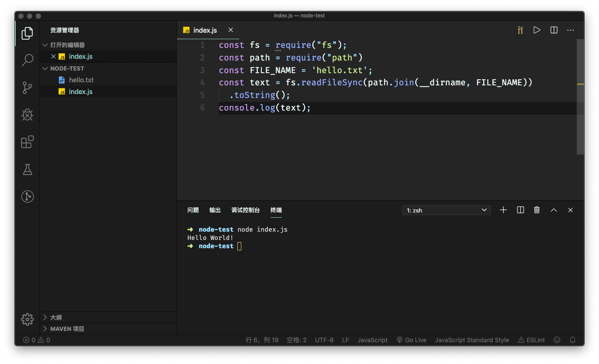Switch to the 输出 panel tab
The height and width of the screenshot is (364, 599).
215,210
